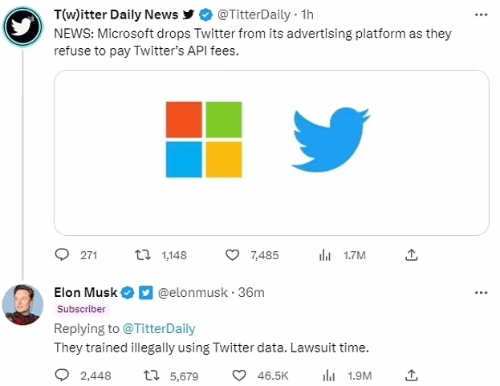Open more options on Elon Musk's reply
The image size is (500, 386).
click(x=481, y=293)
